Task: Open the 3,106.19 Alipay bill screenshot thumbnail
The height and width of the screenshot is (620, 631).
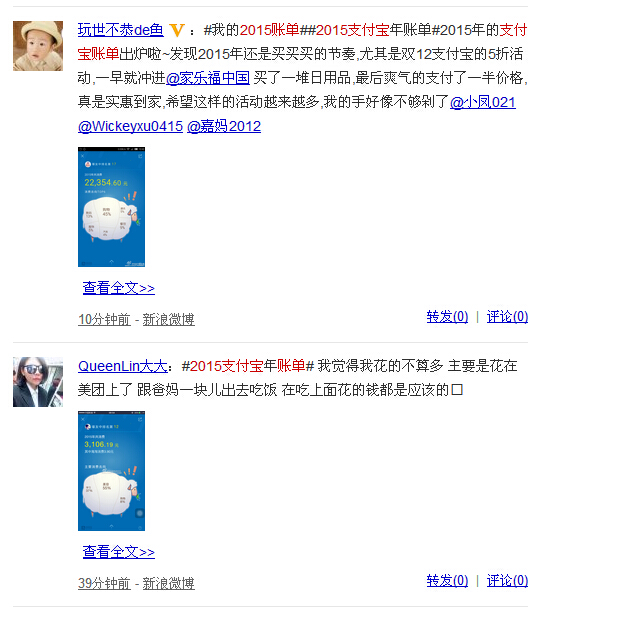Action: click(111, 471)
